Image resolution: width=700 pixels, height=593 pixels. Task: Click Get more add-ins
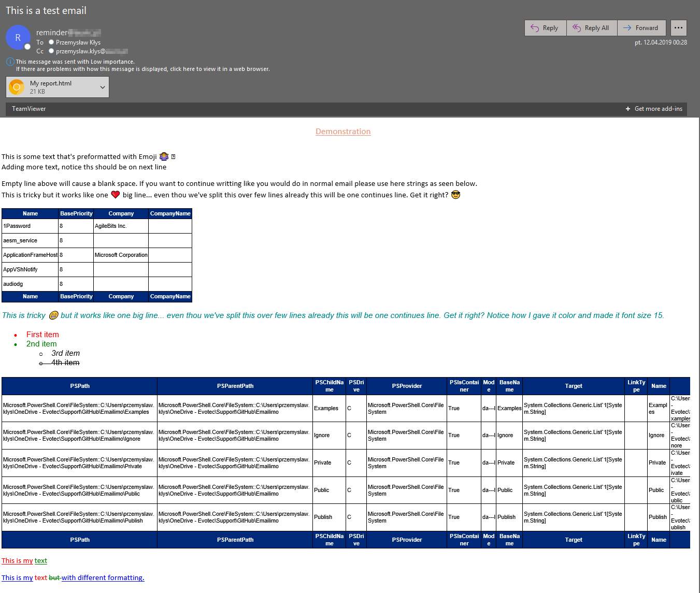[654, 109]
